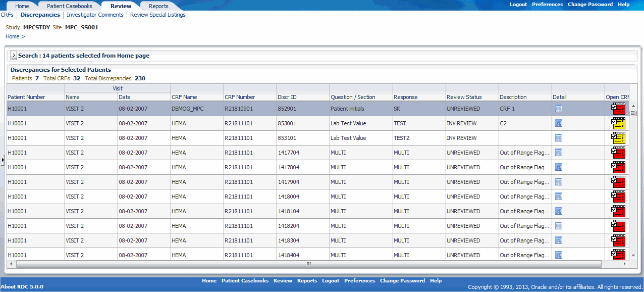Viewport: 644px width, 292px height.
Task: Open the yellow CRF icon for discrepancy 853001
Action: pyautogui.click(x=618, y=123)
